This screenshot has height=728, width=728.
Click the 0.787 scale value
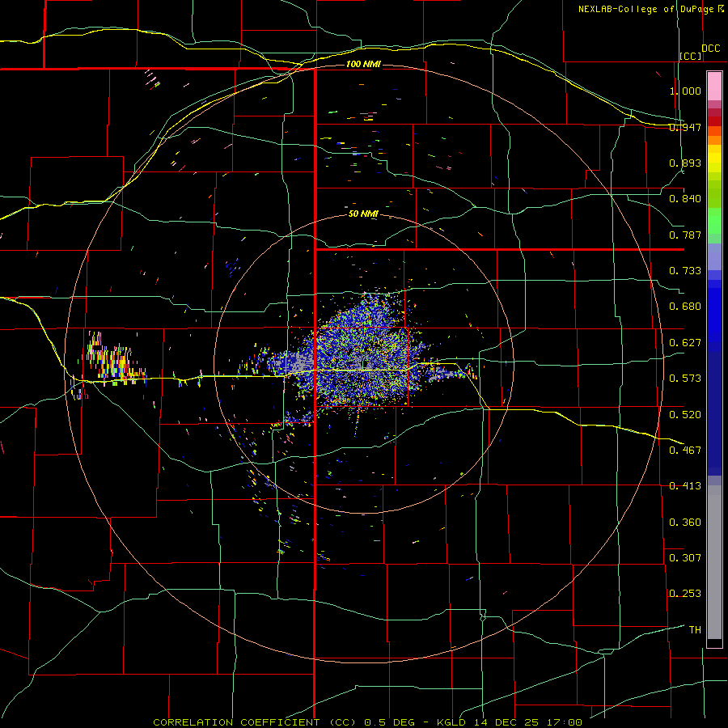pyautogui.click(x=685, y=235)
